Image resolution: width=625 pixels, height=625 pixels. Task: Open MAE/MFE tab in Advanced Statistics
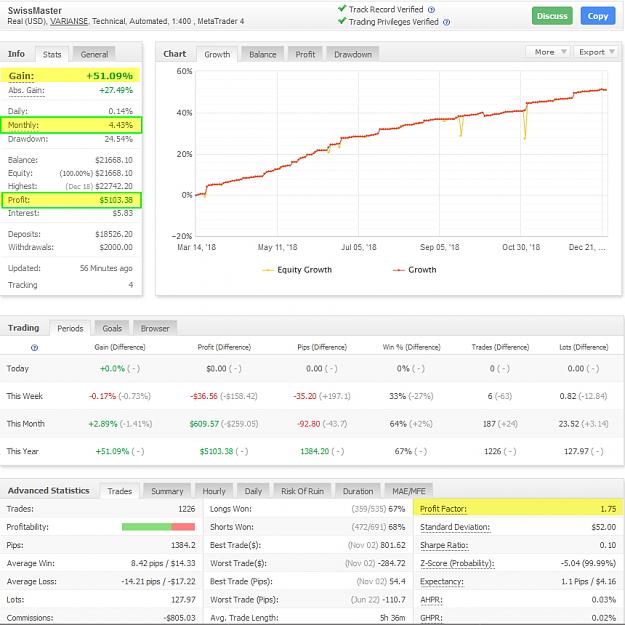409,491
